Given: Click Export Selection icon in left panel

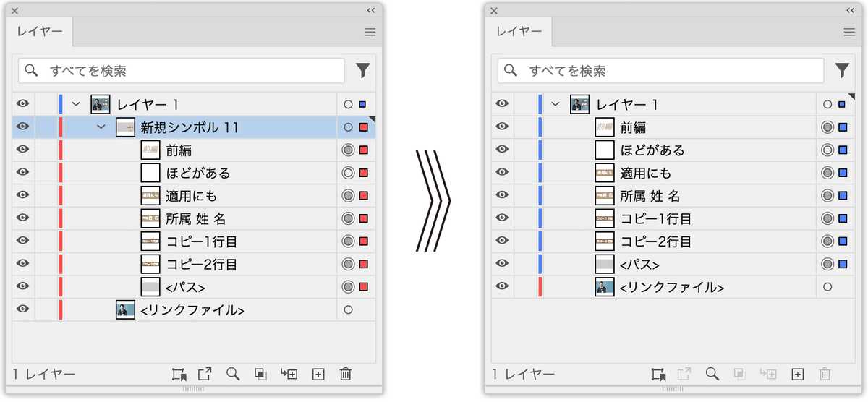Looking at the screenshot, I should (205, 374).
